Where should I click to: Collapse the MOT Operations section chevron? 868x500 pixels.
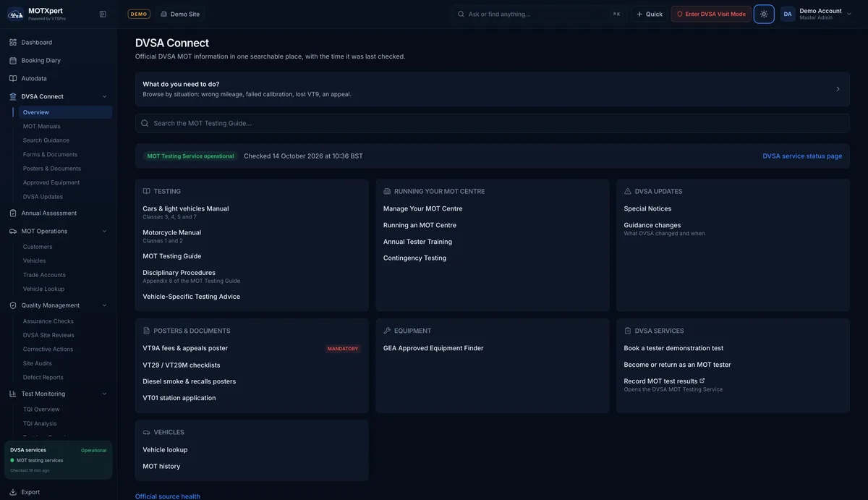click(x=105, y=232)
